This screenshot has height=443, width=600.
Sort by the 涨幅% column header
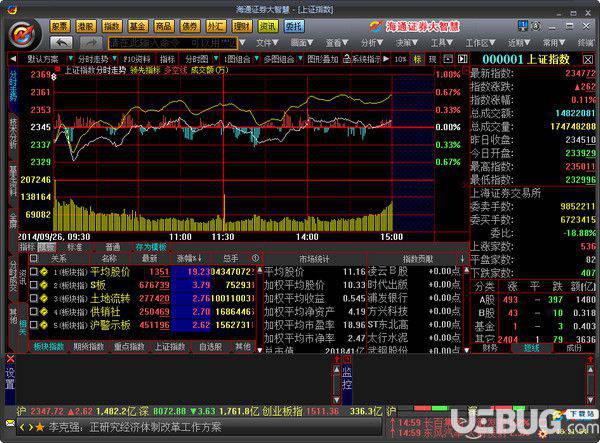190,259
